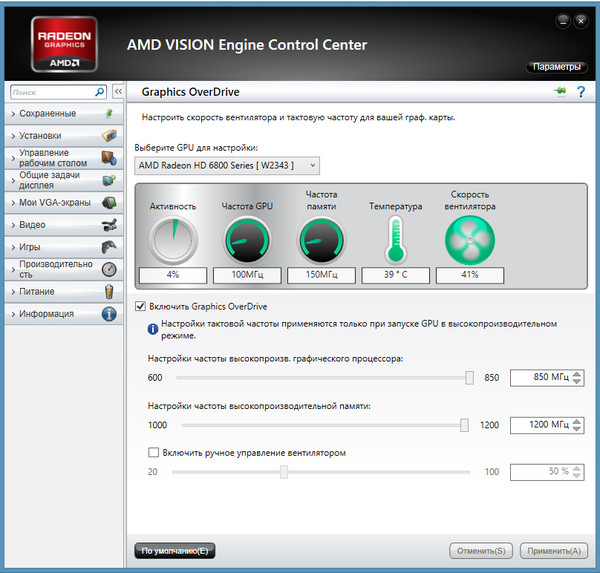
Task: Click the Частота памяти gauge dial
Action: tap(321, 240)
